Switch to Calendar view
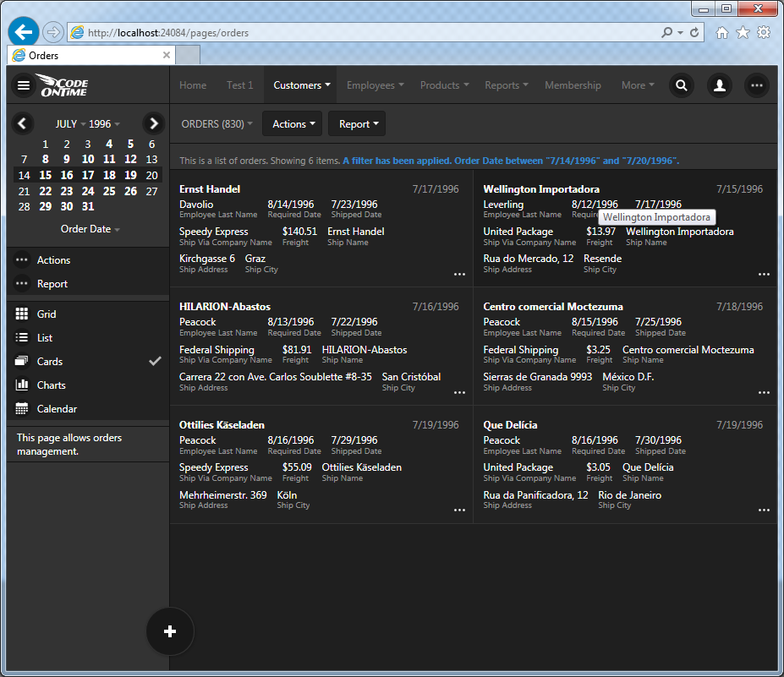The height and width of the screenshot is (677, 784). 88,409
